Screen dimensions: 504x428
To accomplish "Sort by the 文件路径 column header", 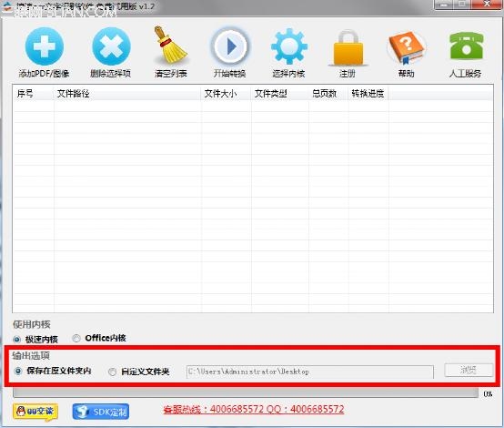I will [x=127, y=94].
